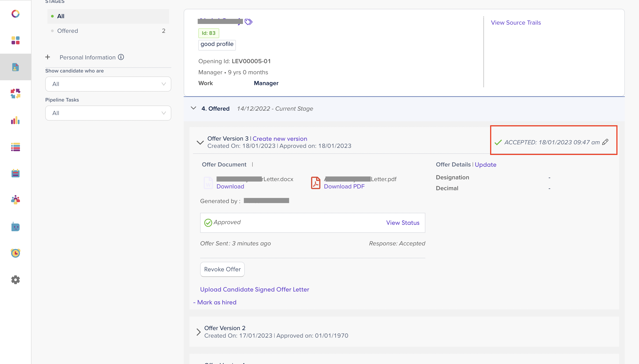Click the Offer Document heading
The image size is (639, 364).
pyautogui.click(x=224, y=164)
